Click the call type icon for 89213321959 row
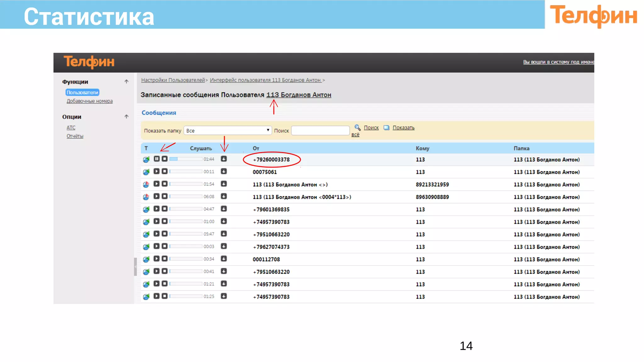 pos(146,184)
